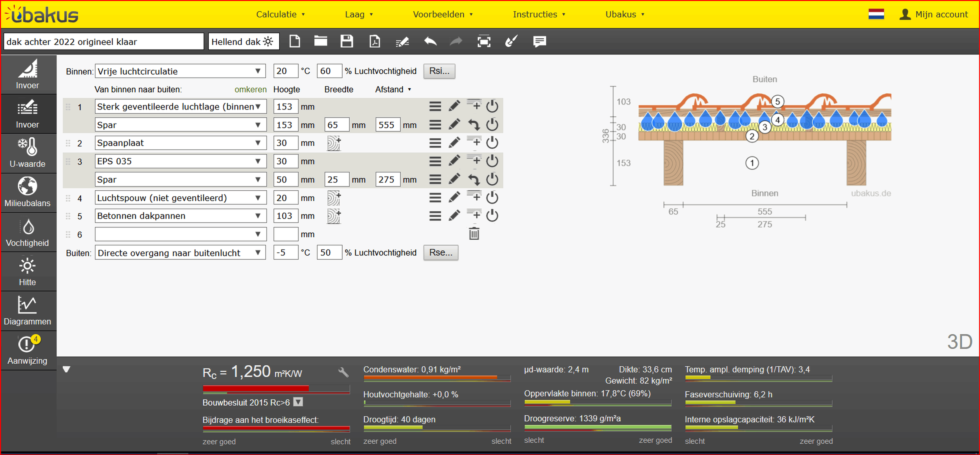Viewport: 980px width, 455px height.
Task: Expand Hellend dak roof type selector
Action: tap(244, 41)
